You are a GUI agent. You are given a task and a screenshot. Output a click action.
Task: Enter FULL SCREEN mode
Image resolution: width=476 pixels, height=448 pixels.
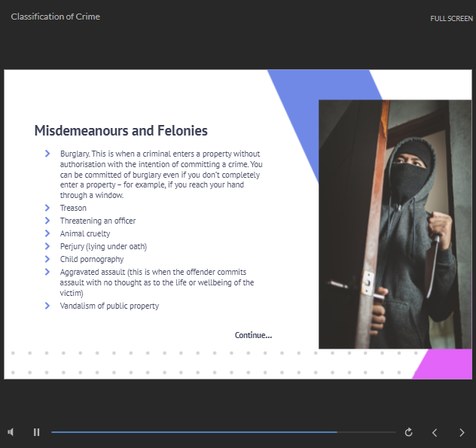pyautogui.click(x=451, y=18)
